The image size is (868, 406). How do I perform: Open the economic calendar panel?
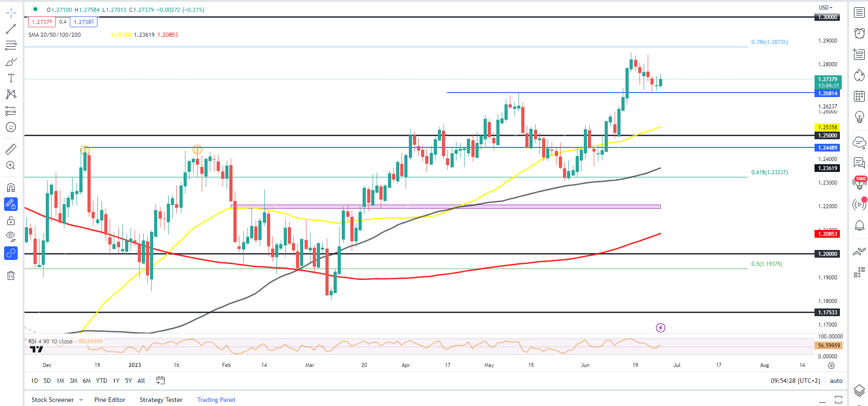[859, 96]
